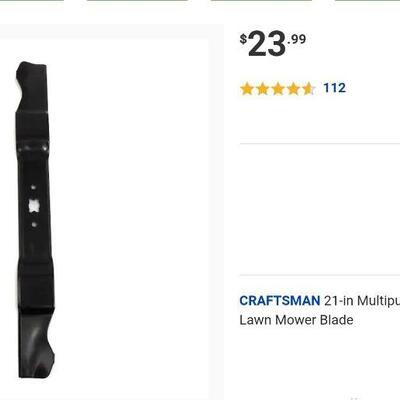The image size is (400, 400).
Task: Click the half-filled fifth rating star
Action: [x=308, y=89]
